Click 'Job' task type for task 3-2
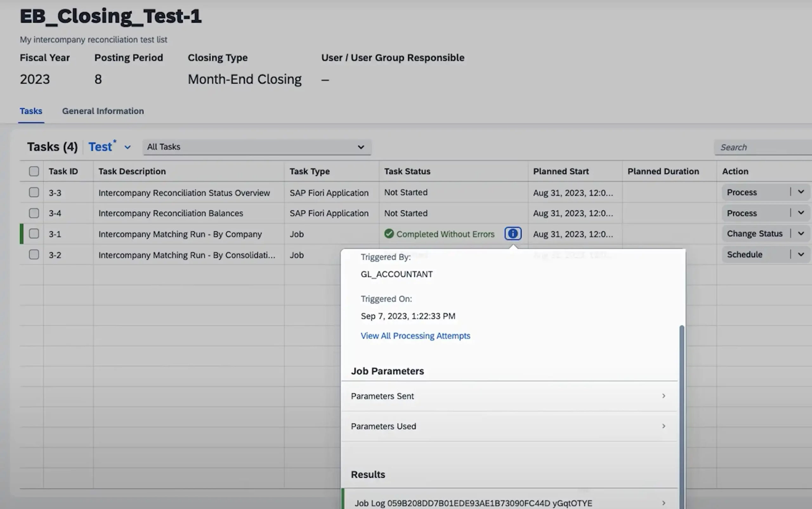Screen dimensions: 812x509 click(297, 255)
